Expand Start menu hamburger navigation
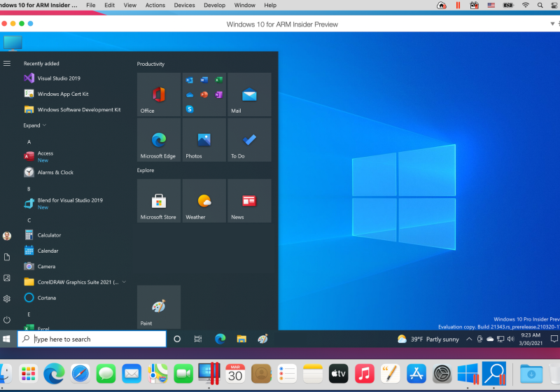 coord(7,64)
